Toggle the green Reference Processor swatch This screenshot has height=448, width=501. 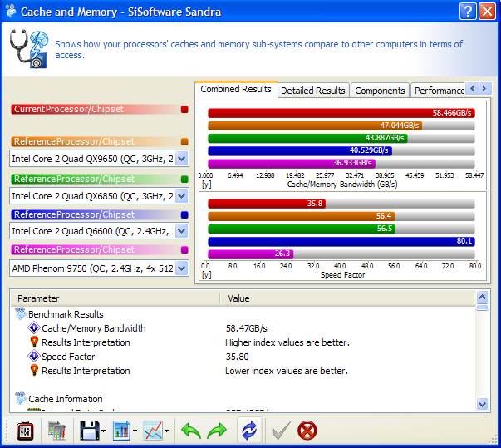(x=184, y=179)
